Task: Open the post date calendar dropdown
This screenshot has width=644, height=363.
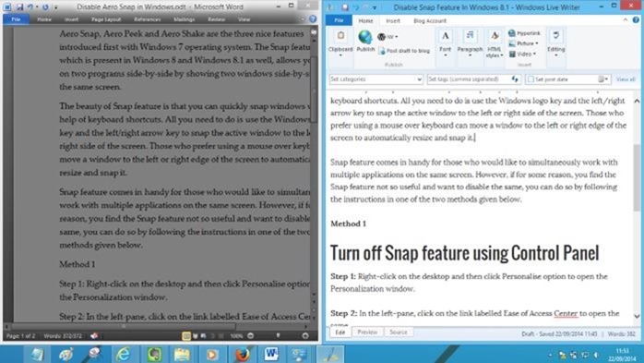Action: pos(602,79)
